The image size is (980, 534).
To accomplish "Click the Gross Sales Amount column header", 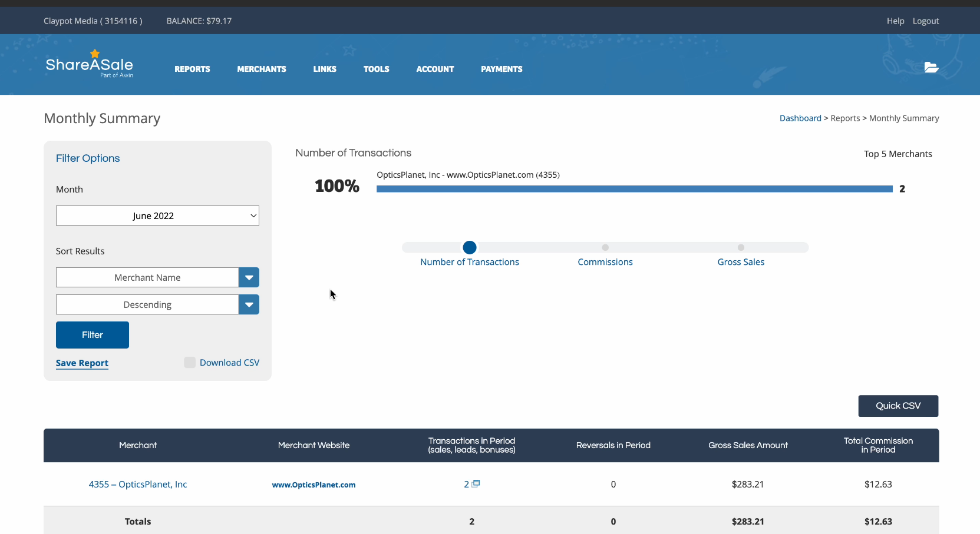I will click(x=748, y=445).
